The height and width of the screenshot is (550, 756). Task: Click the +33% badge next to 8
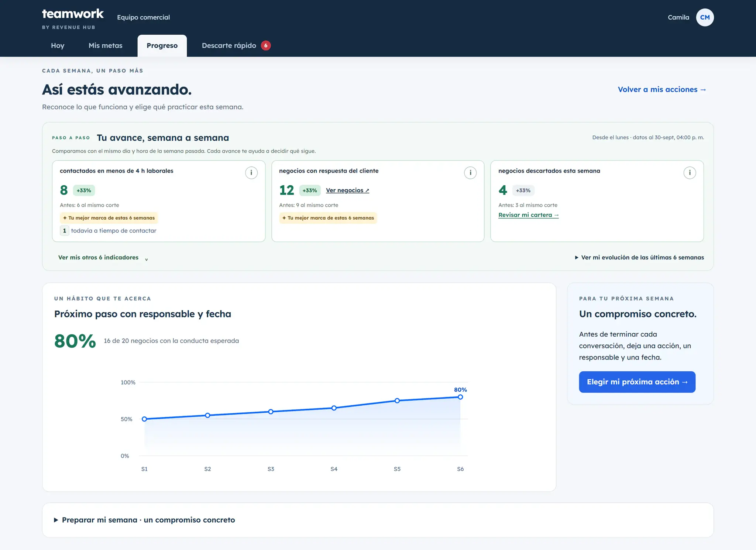tap(84, 190)
